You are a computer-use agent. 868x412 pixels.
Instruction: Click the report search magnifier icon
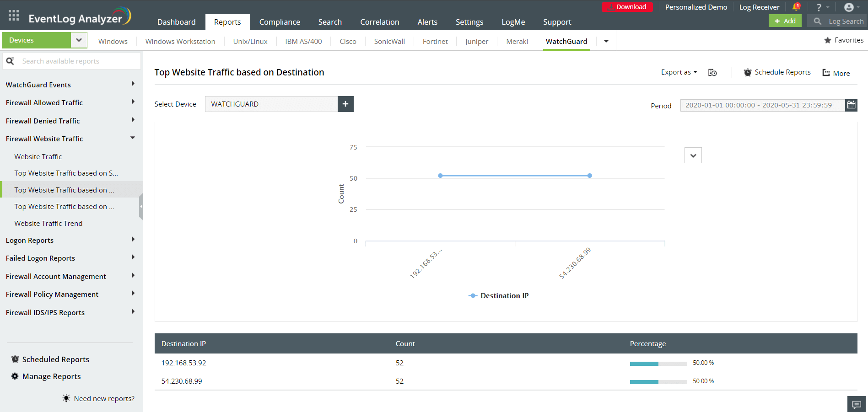click(10, 61)
